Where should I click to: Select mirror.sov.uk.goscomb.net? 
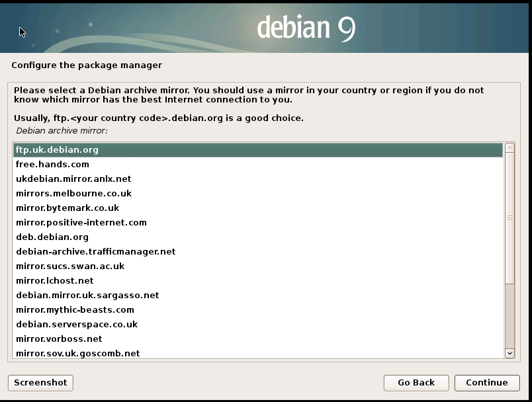pyautogui.click(x=258, y=353)
